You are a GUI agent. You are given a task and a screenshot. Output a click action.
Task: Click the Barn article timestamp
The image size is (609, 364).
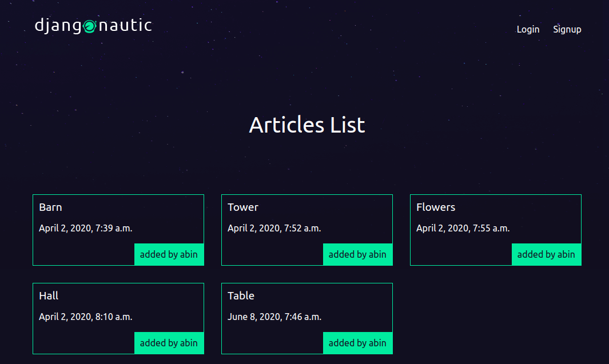[x=85, y=227]
